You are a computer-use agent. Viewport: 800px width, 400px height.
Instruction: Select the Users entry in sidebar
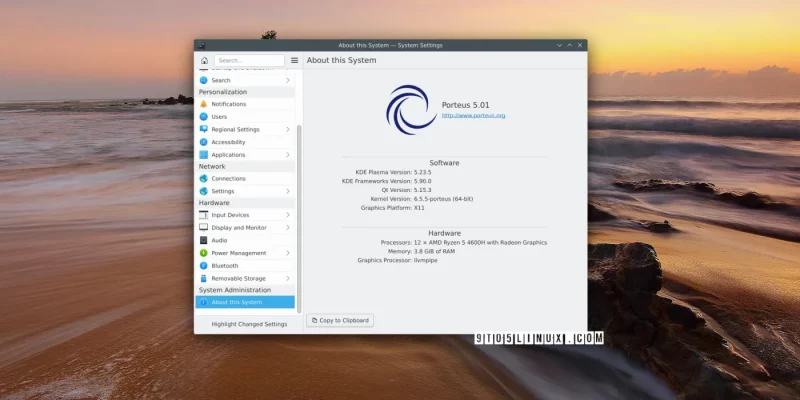point(245,116)
